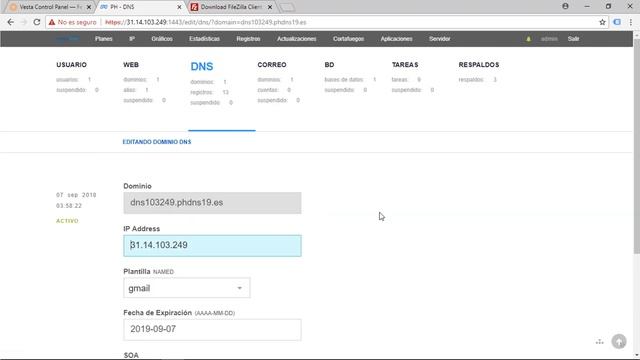Viewport: 640px width, 360px height.
Task: Go back with browser back arrow
Action: 11,22
